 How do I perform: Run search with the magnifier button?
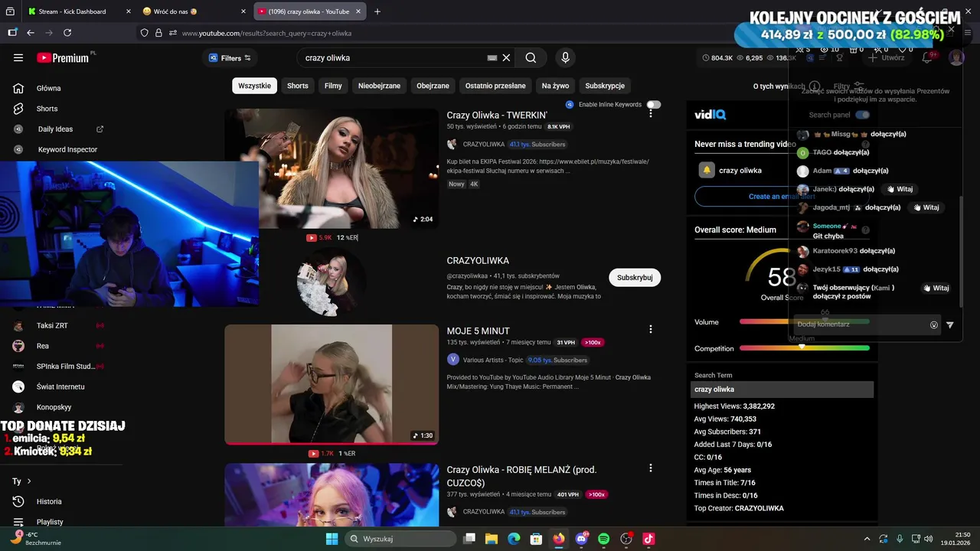531,58
